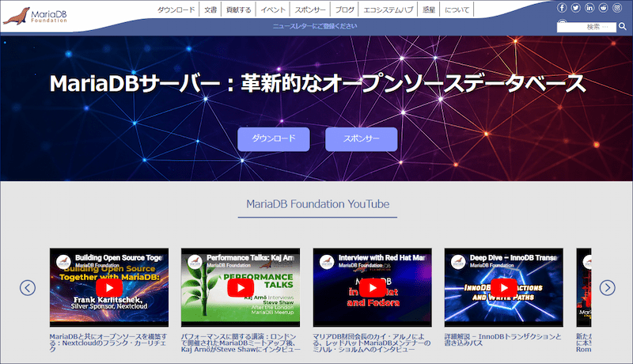
Task: Open the ブログ menu item
Action: [x=344, y=9]
